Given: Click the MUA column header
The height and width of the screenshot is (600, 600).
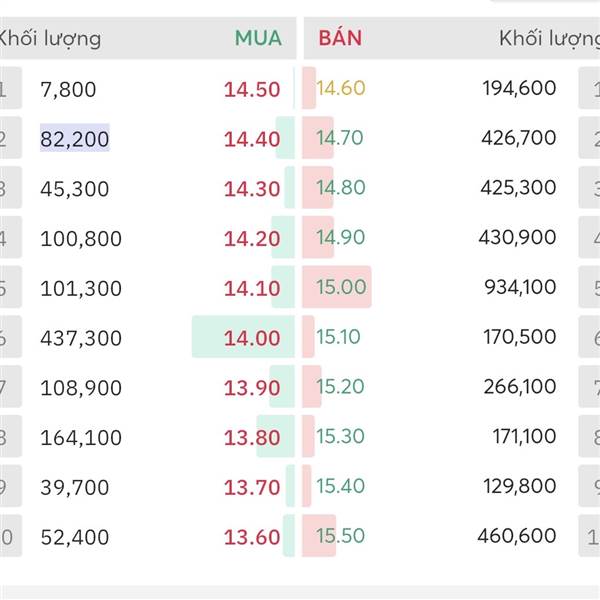Looking at the screenshot, I should pos(258,39).
